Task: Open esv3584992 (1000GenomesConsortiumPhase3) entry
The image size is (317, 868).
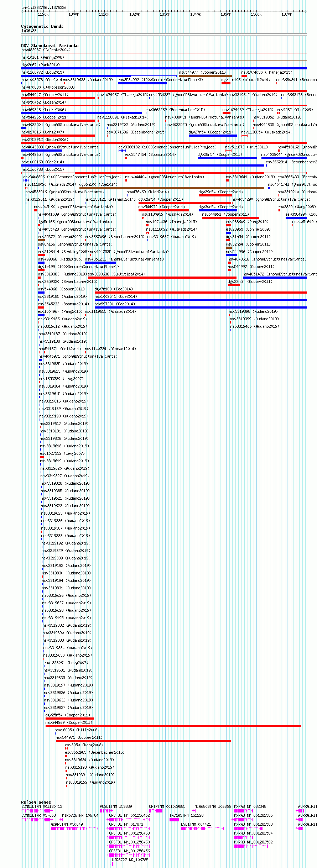Action: (x=160, y=80)
